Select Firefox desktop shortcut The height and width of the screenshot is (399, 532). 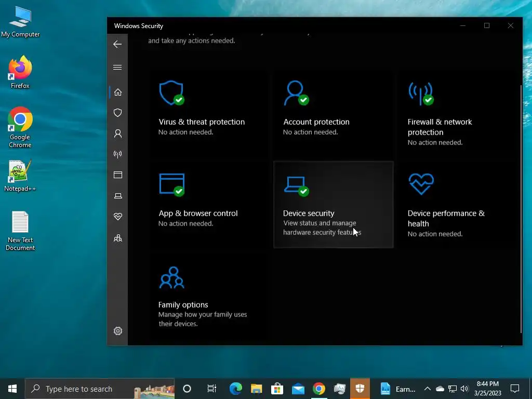coord(20,72)
